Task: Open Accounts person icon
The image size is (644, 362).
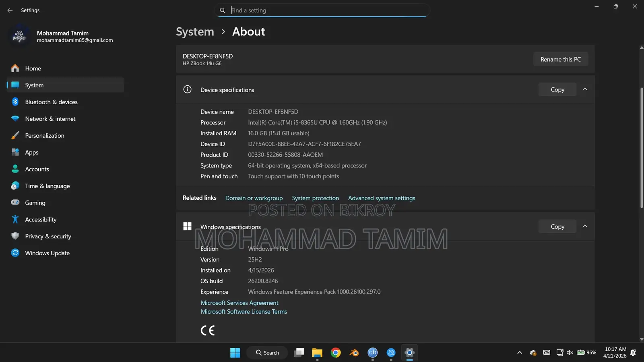Action: pos(15,169)
